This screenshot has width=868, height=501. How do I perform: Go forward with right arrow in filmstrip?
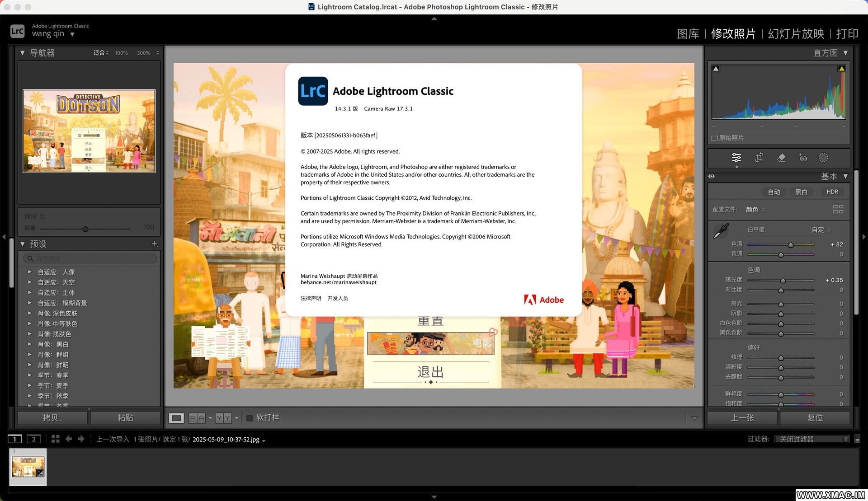(81, 439)
